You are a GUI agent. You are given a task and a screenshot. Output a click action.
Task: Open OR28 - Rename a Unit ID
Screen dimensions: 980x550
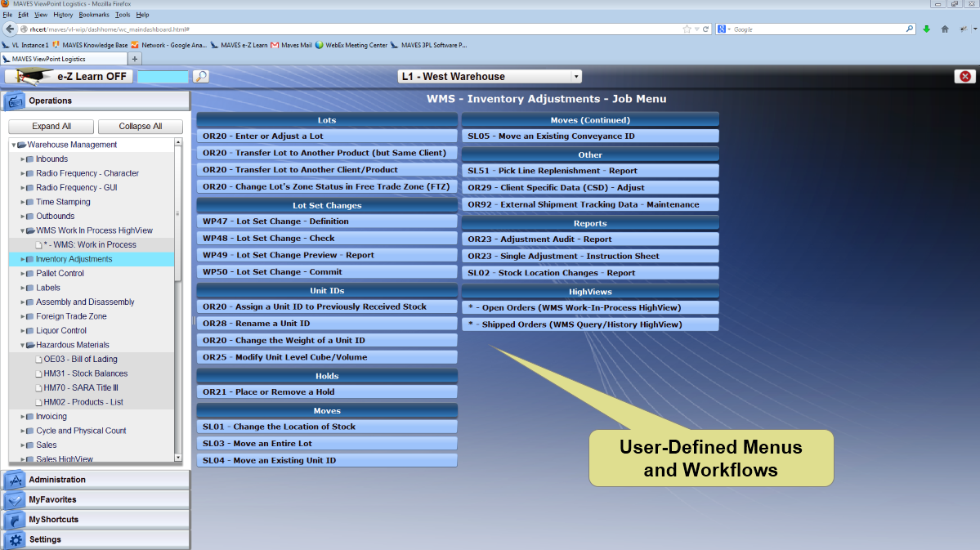pyautogui.click(x=327, y=324)
